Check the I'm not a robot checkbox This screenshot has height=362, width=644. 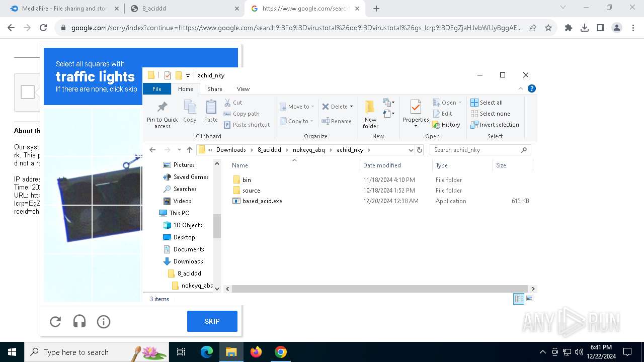pos(28,92)
